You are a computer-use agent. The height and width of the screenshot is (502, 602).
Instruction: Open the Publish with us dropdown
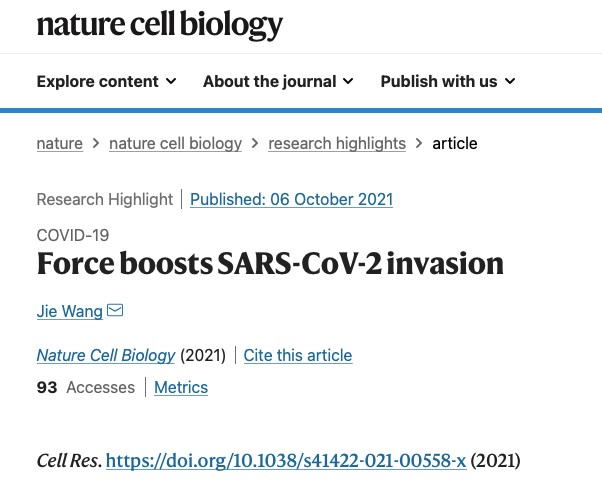[x=448, y=81]
